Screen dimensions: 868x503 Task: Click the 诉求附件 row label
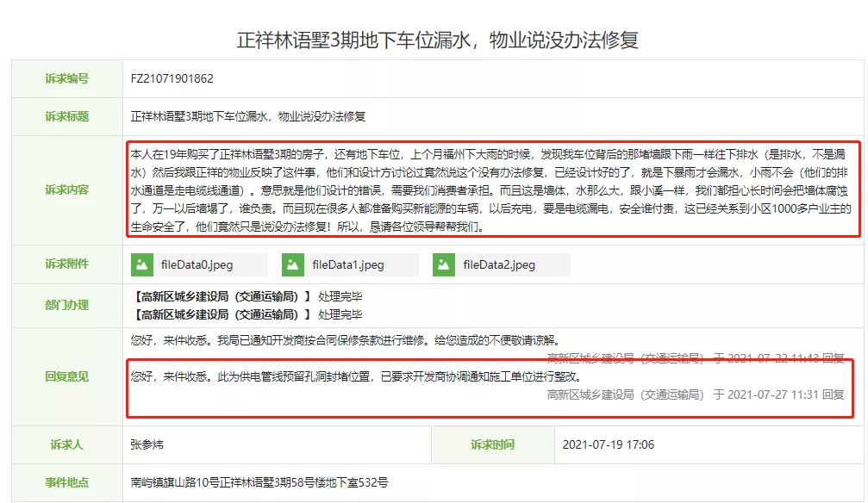pos(66,264)
